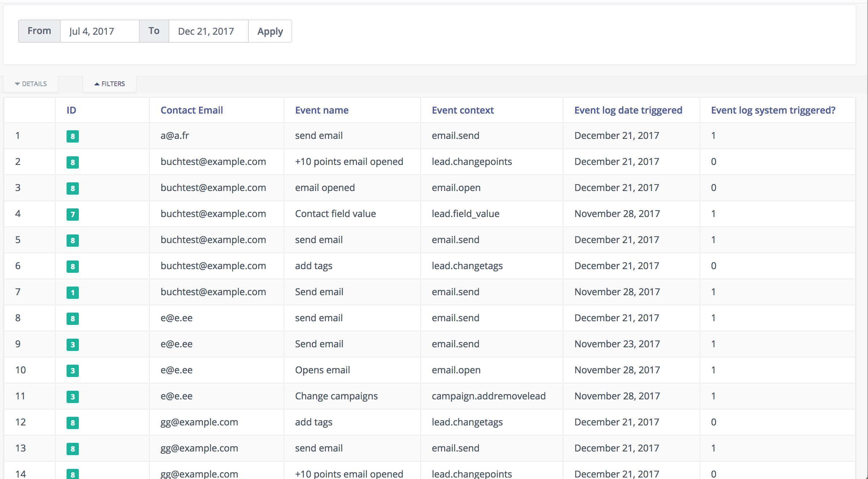Click '+10 points email opened' in row 2
The height and width of the screenshot is (479, 868).
[349, 162]
